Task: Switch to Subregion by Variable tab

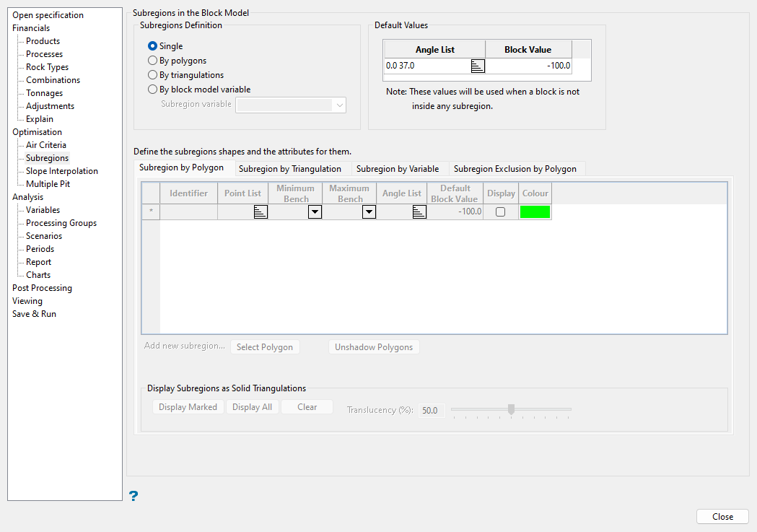Action: [398, 169]
